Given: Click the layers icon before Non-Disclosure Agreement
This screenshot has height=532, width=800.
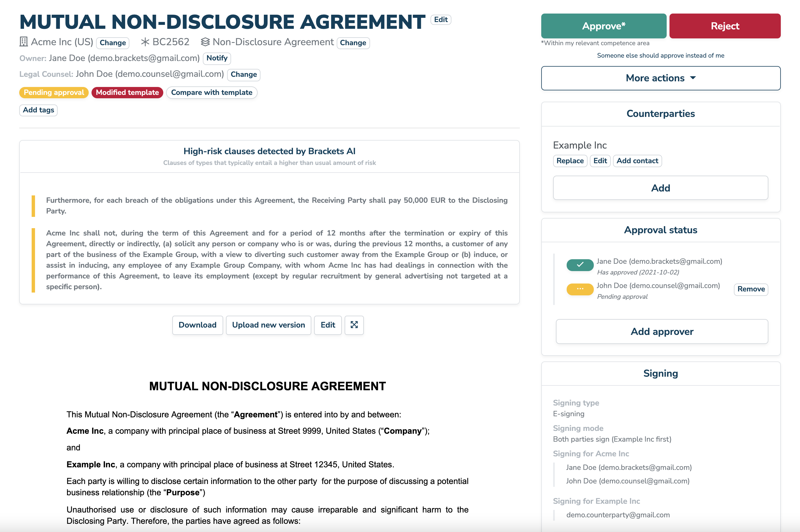Looking at the screenshot, I should [x=205, y=42].
